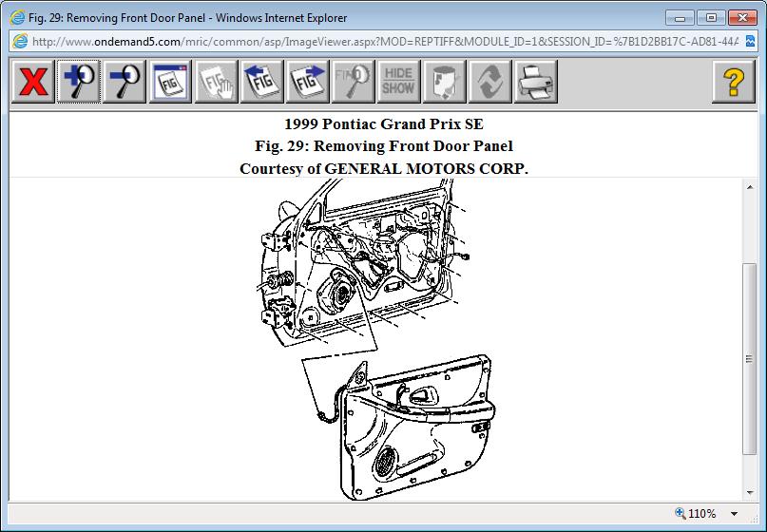Viewport: 767px width, 532px height.
Task: Click the vertical scrollbar down arrow
Action: coord(750,490)
